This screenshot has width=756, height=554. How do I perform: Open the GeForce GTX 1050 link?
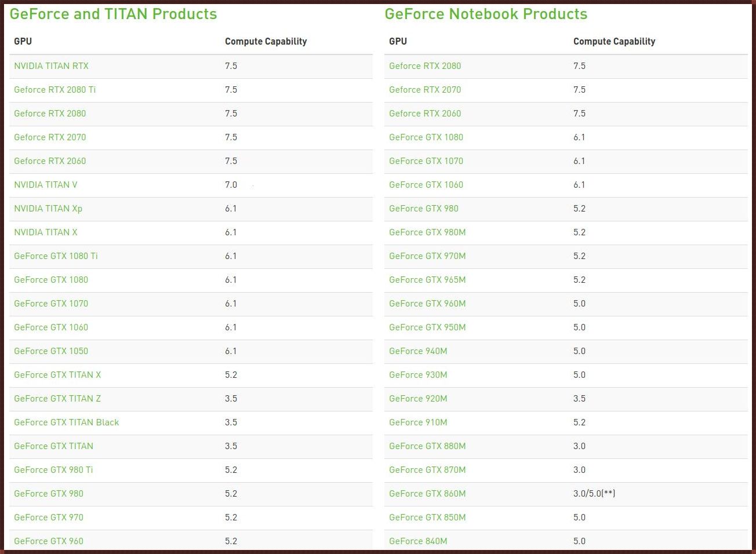[51, 351]
